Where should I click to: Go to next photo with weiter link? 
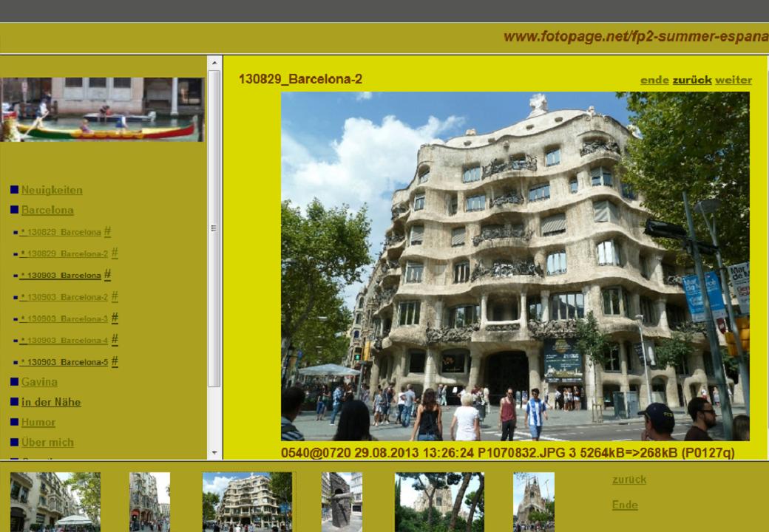click(734, 80)
